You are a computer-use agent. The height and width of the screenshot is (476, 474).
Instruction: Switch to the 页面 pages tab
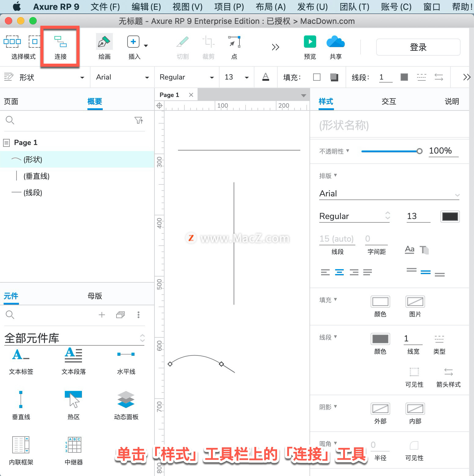(11, 101)
